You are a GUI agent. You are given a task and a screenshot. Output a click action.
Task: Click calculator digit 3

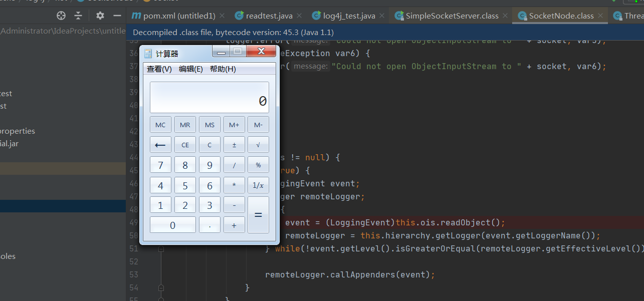(x=209, y=205)
